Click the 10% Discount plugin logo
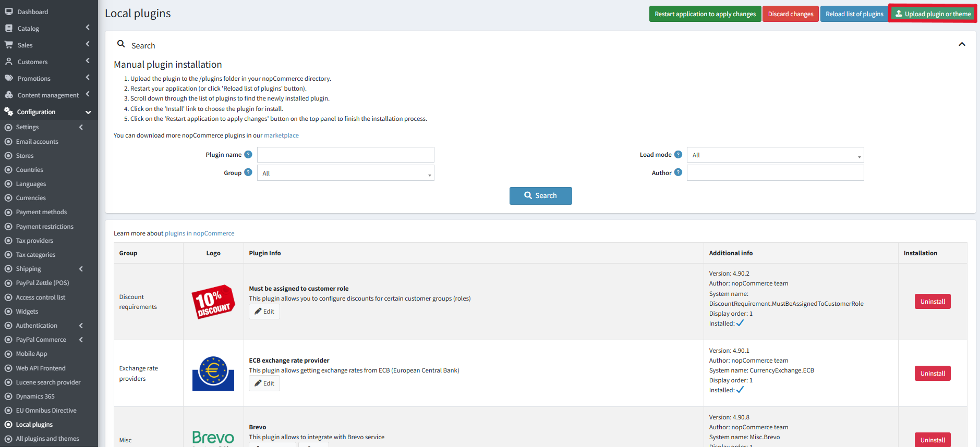 click(213, 302)
